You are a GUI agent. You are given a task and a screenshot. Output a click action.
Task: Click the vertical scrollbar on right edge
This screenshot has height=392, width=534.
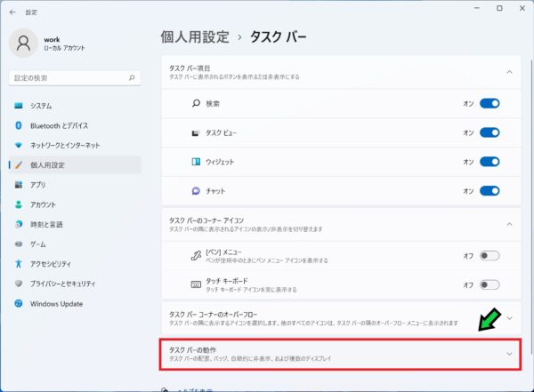531,207
